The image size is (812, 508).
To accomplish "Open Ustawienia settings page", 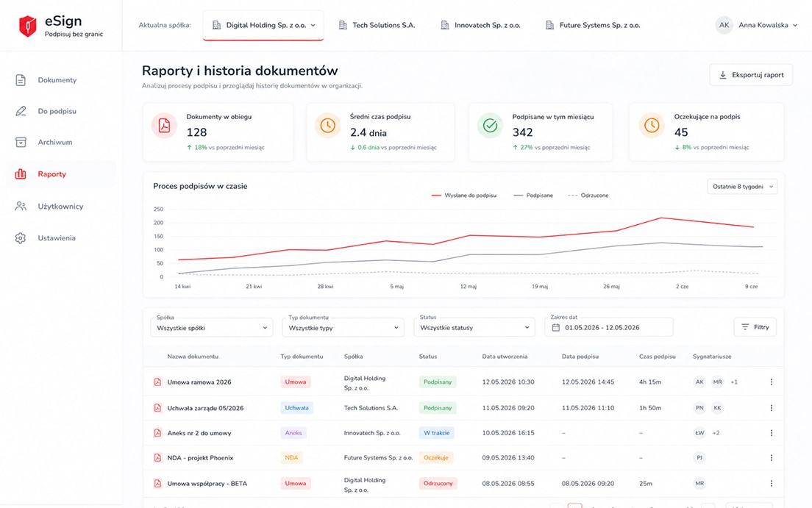I will point(57,238).
